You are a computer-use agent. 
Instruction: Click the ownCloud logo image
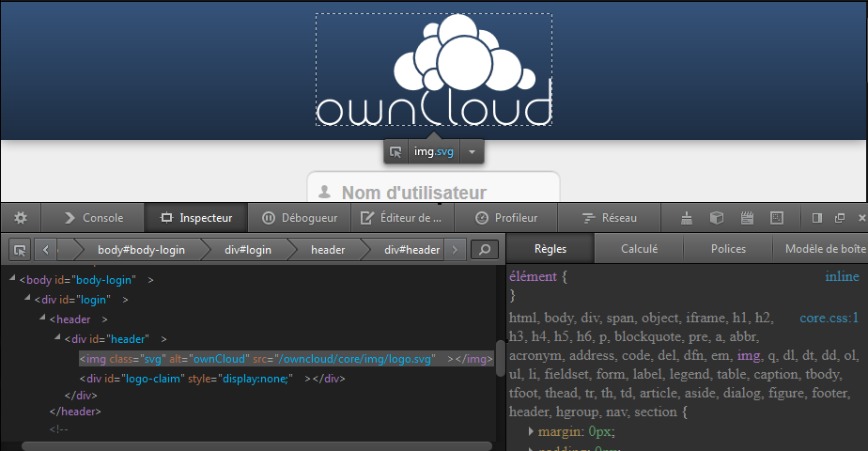click(434, 70)
